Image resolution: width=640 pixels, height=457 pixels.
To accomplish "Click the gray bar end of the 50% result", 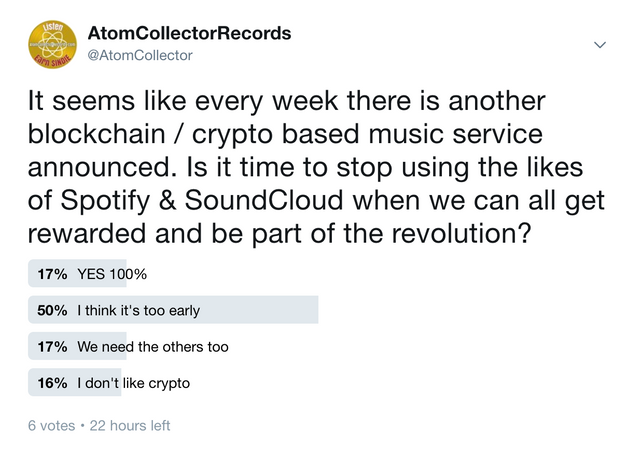I will click(310, 310).
